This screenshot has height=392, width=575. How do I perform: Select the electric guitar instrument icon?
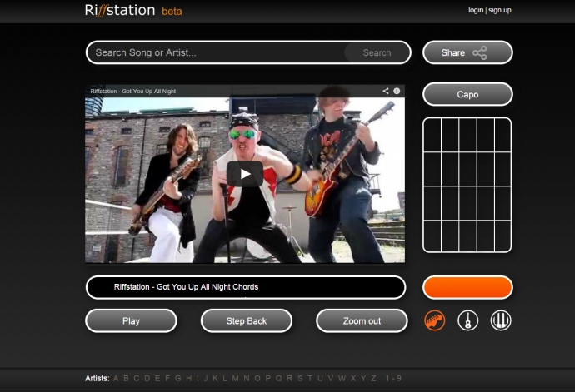pos(435,320)
